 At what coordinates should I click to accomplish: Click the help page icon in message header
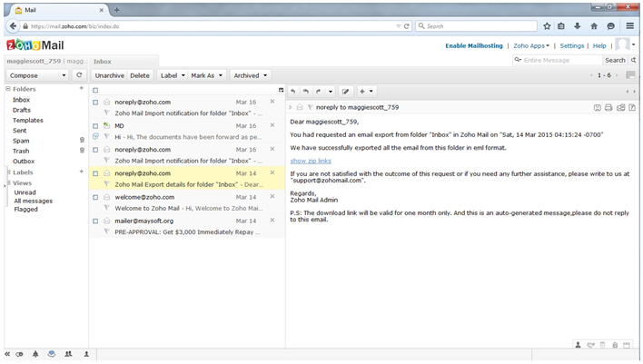[x=632, y=107]
